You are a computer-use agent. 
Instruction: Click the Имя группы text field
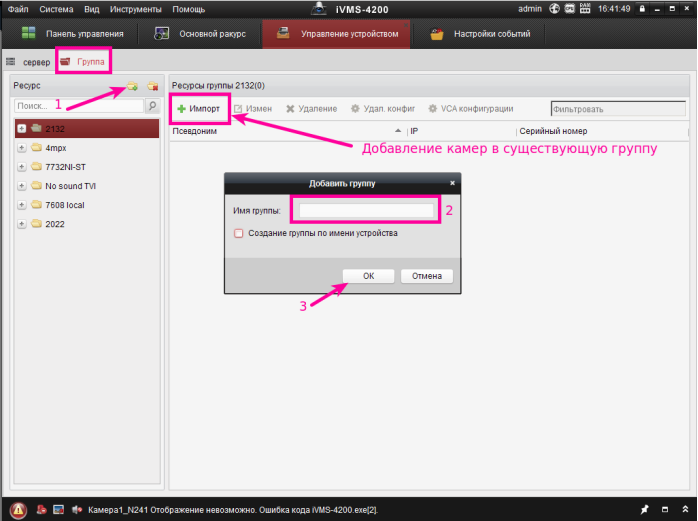[x=366, y=210]
